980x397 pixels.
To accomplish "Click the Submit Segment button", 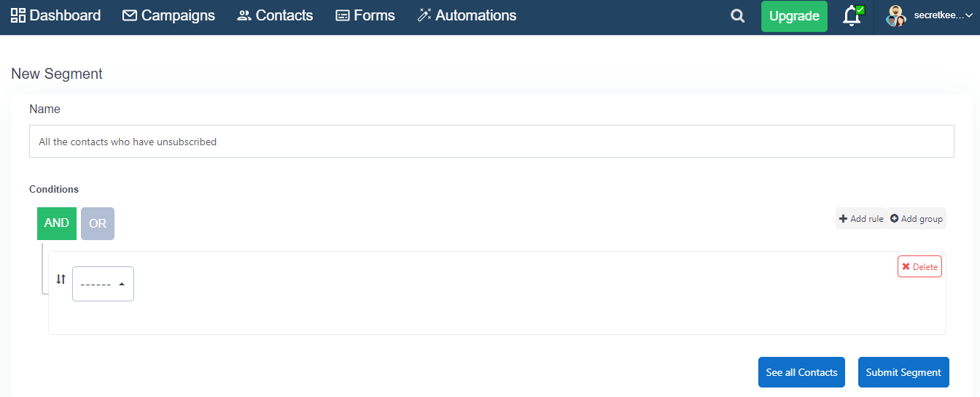I will 903,372.
